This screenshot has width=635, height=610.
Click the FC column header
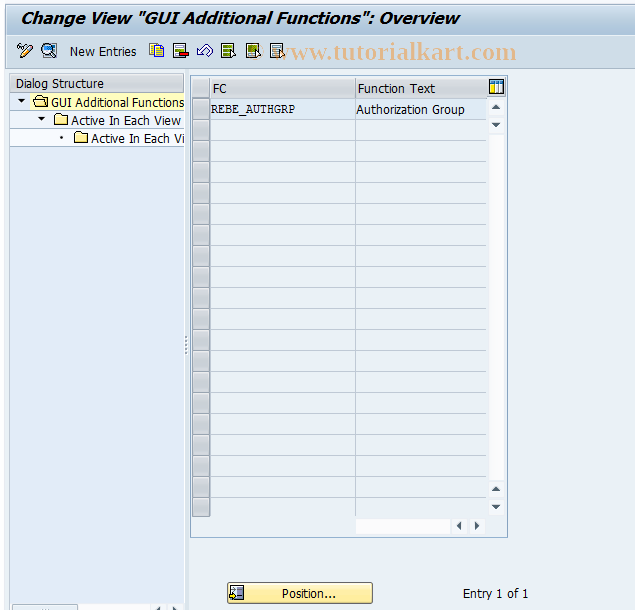tap(282, 88)
